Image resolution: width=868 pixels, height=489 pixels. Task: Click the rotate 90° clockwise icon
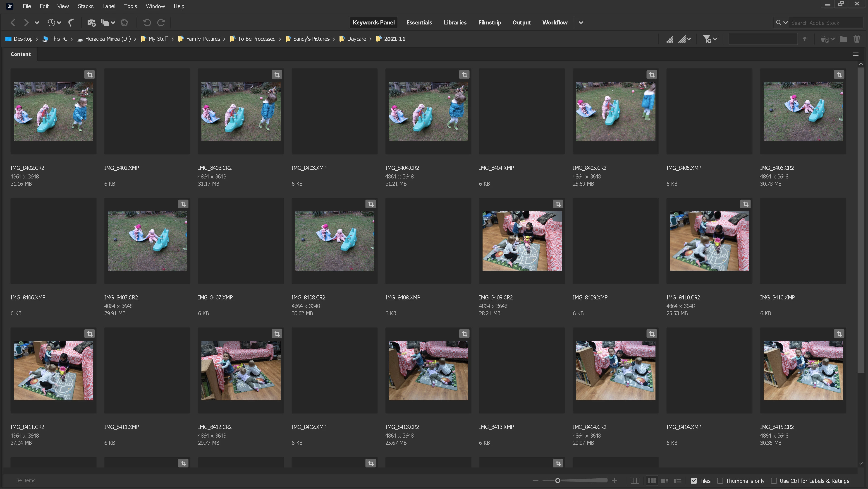point(161,23)
